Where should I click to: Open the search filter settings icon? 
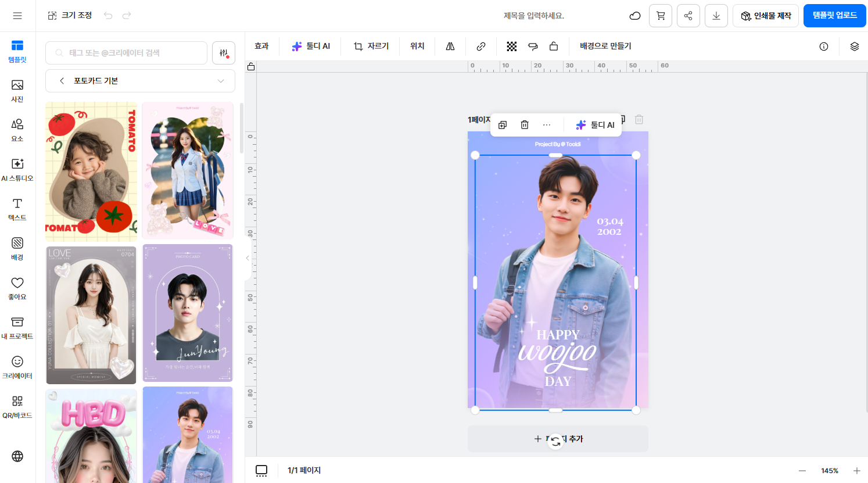point(224,53)
